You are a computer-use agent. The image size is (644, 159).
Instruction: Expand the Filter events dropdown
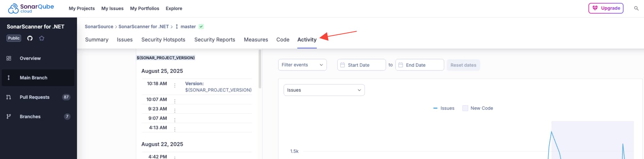pos(302,65)
